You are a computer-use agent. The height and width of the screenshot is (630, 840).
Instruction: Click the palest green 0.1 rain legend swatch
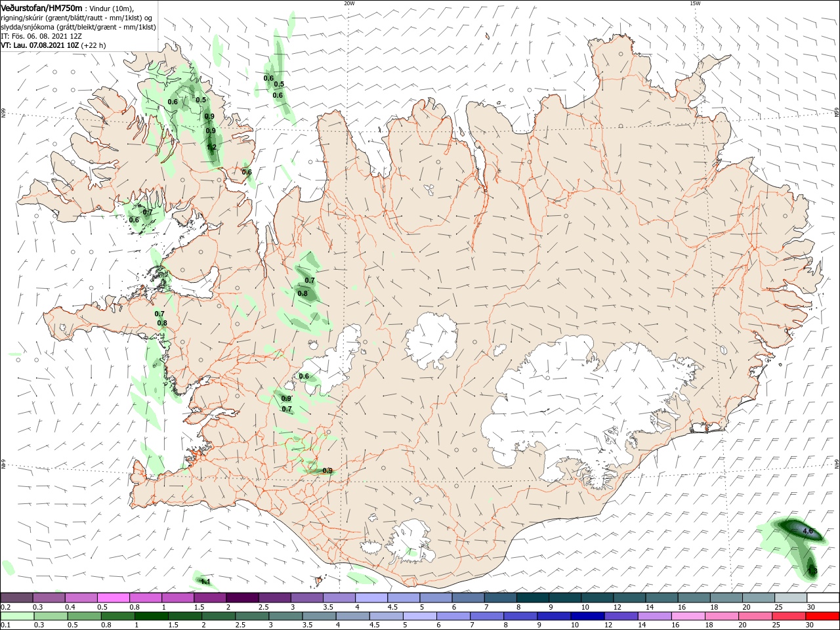16,616
